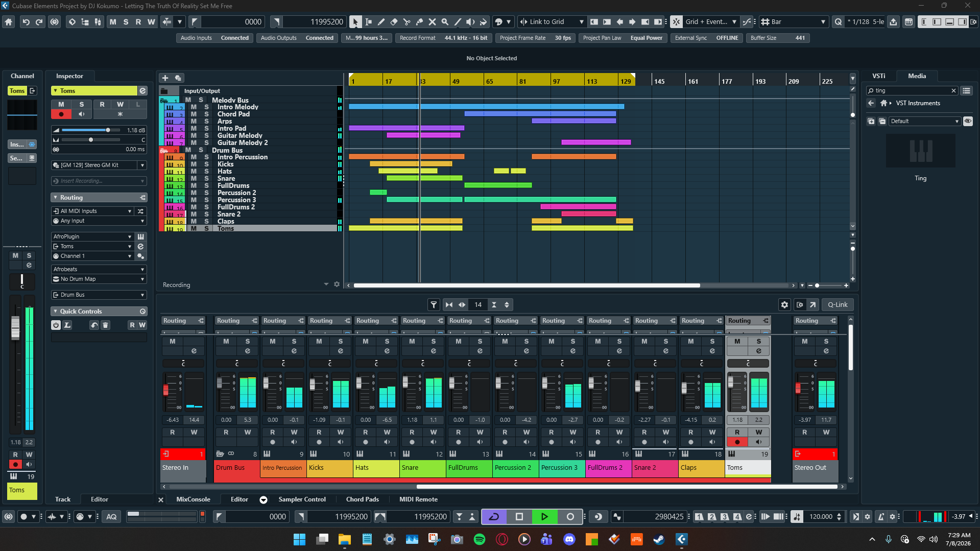Select the Split scissors tool
980x551 pixels.
(x=407, y=22)
